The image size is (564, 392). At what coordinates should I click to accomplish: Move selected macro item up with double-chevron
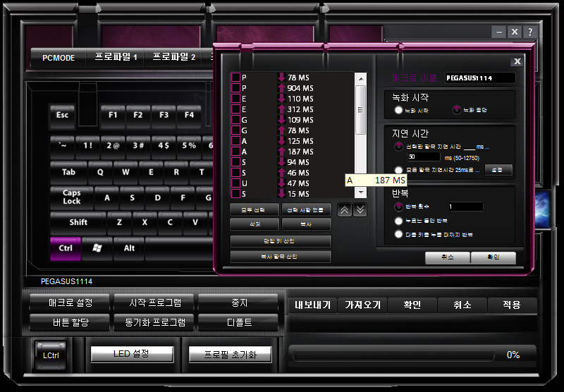pos(344,209)
